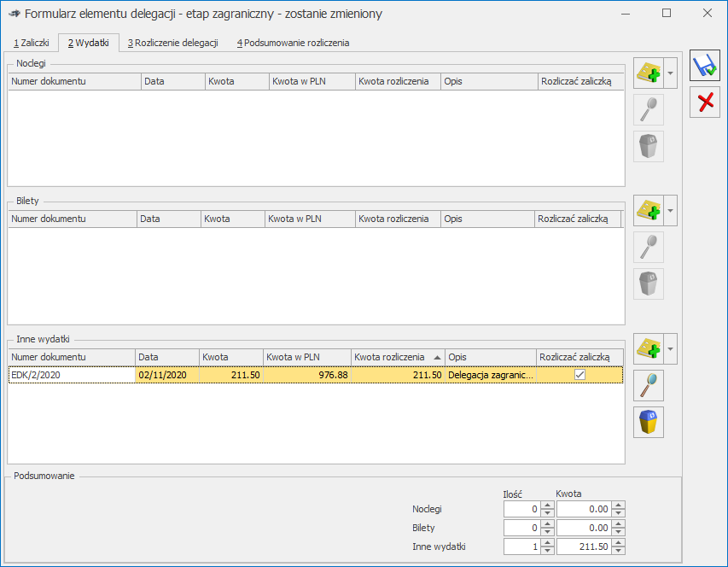Decrease the Inne wydatki Kwota value

619,551
